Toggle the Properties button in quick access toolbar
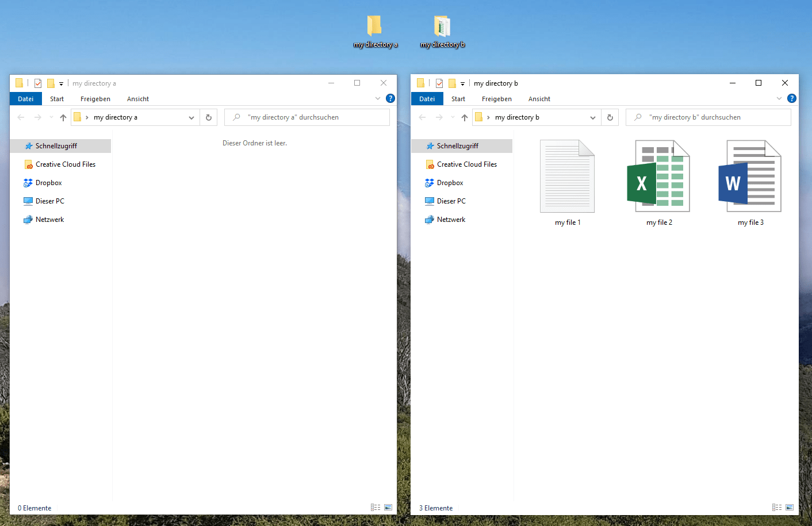Viewport: 812px width, 526px height. (37, 83)
